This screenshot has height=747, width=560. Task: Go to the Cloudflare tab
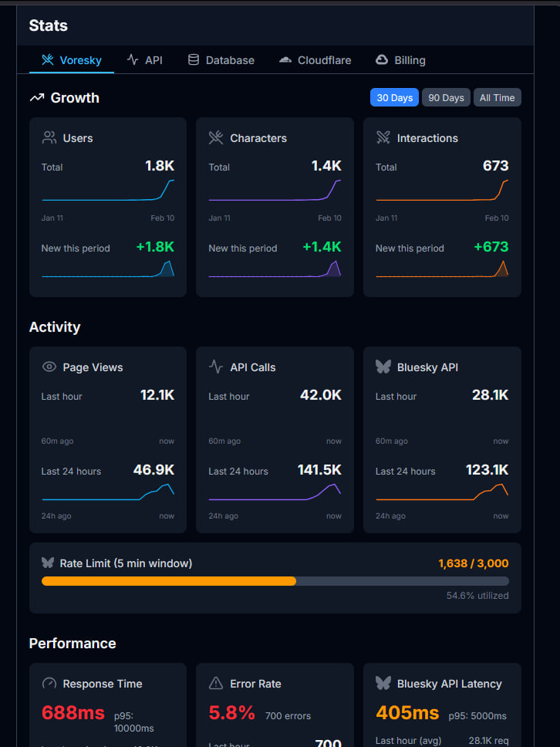tap(315, 60)
